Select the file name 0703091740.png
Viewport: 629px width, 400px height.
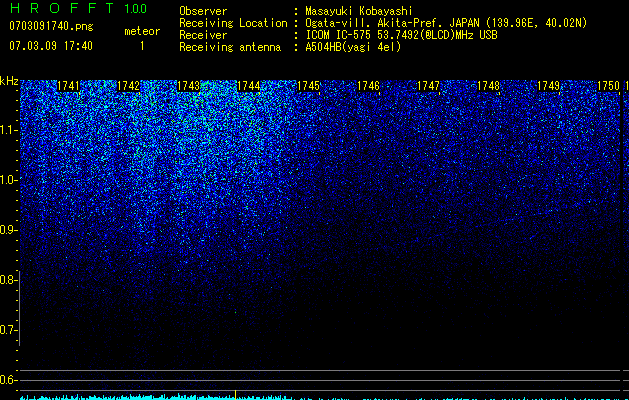point(51,26)
